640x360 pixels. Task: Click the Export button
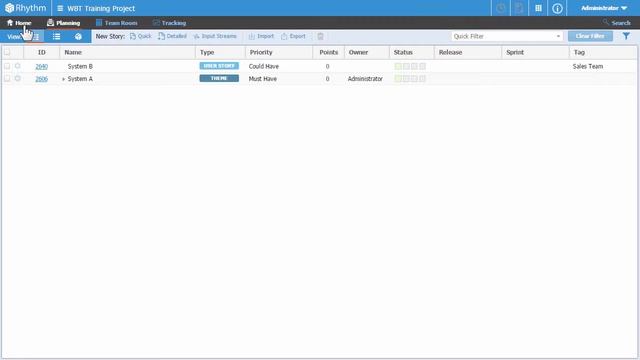[293, 36]
